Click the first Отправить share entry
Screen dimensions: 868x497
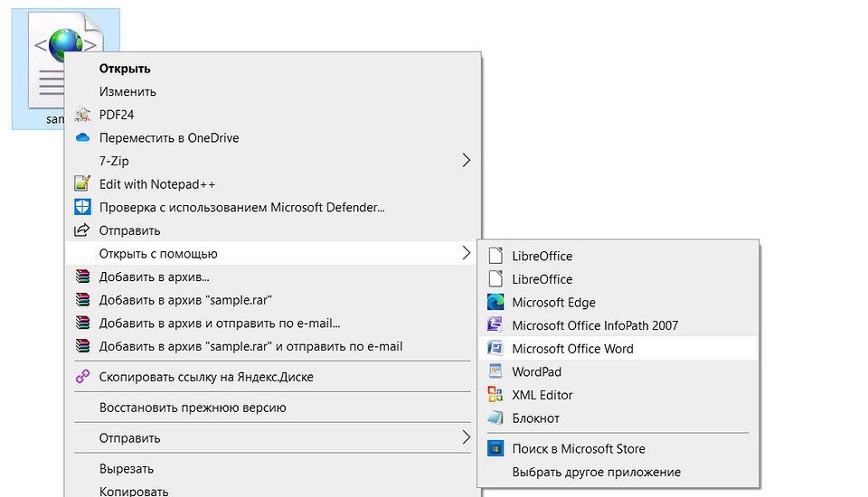coord(273,230)
